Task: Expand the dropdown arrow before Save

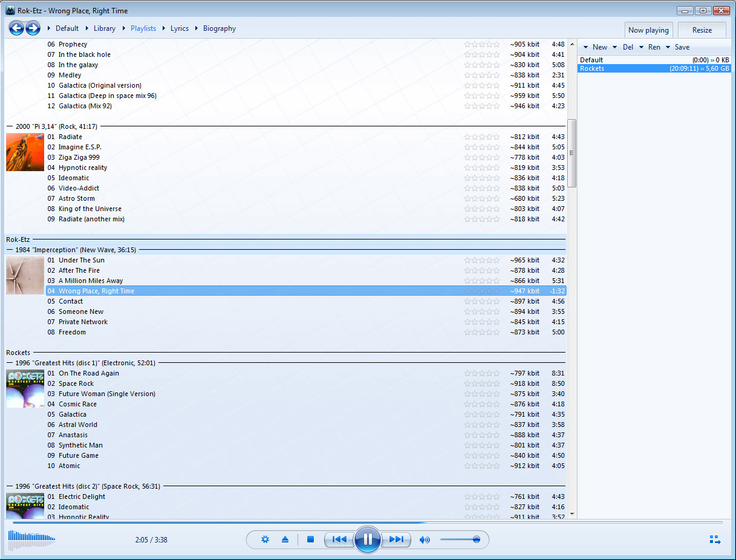Action: click(x=668, y=47)
